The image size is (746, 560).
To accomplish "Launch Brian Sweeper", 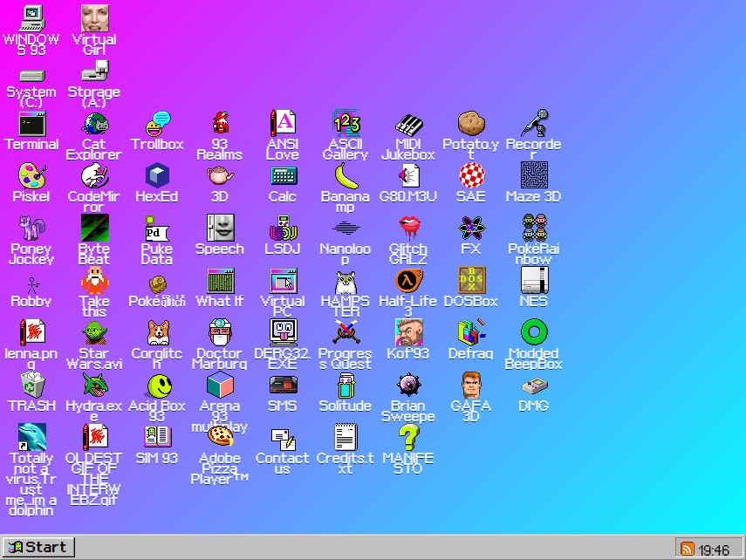I will (407, 385).
